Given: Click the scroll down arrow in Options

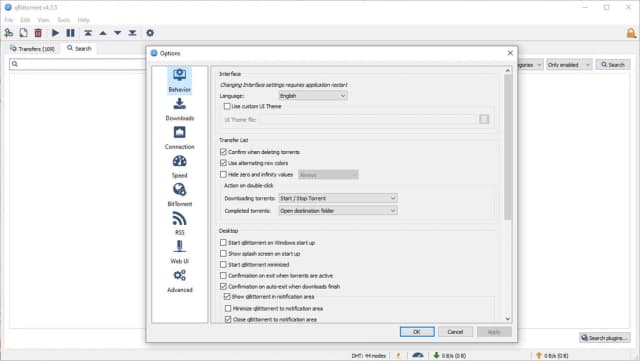Looking at the screenshot, I should coord(508,319).
